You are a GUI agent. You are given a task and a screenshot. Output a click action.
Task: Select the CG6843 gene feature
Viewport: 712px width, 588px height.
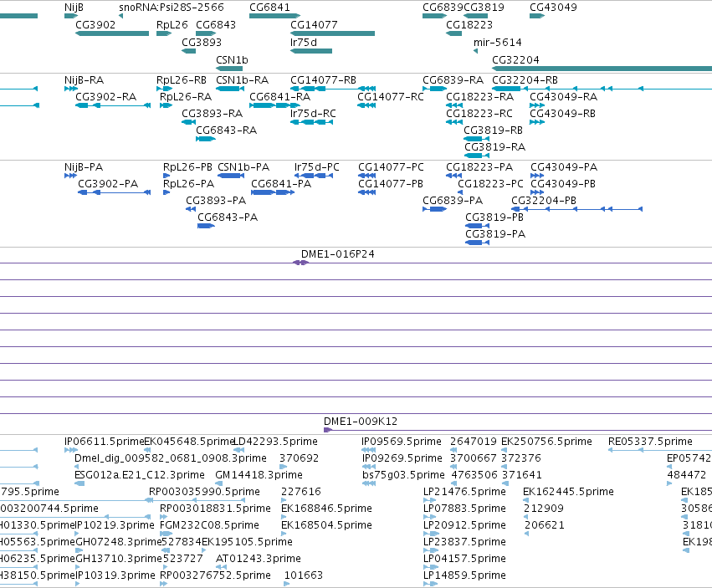[206, 33]
